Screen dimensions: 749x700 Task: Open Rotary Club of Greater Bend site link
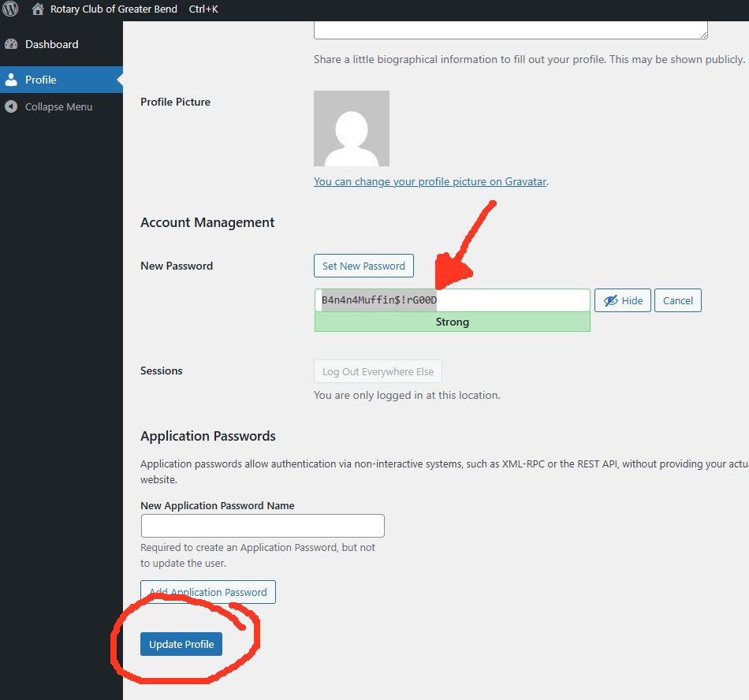coord(114,9)
